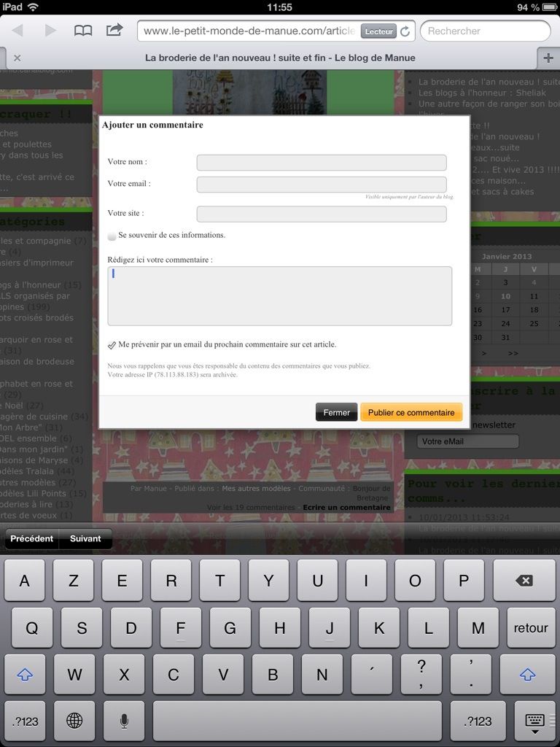Tap the space bar
The width and height of the screenshot is (560, 747).
297,721
